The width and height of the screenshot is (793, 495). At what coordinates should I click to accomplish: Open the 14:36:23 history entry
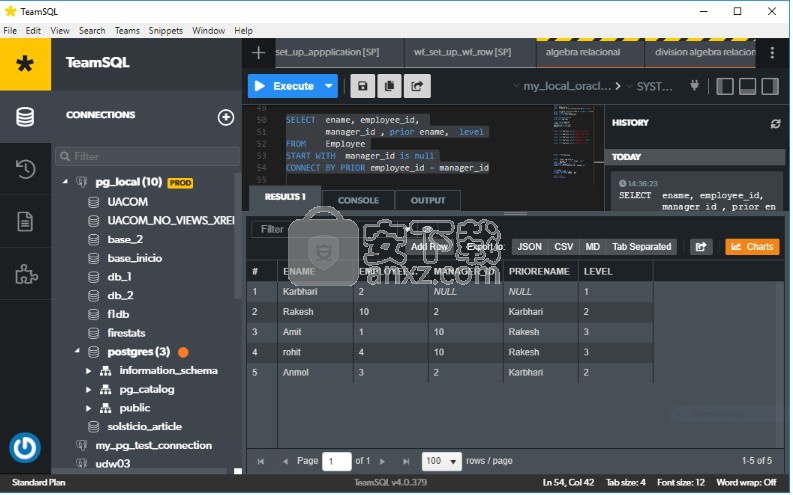pos(696,193)
